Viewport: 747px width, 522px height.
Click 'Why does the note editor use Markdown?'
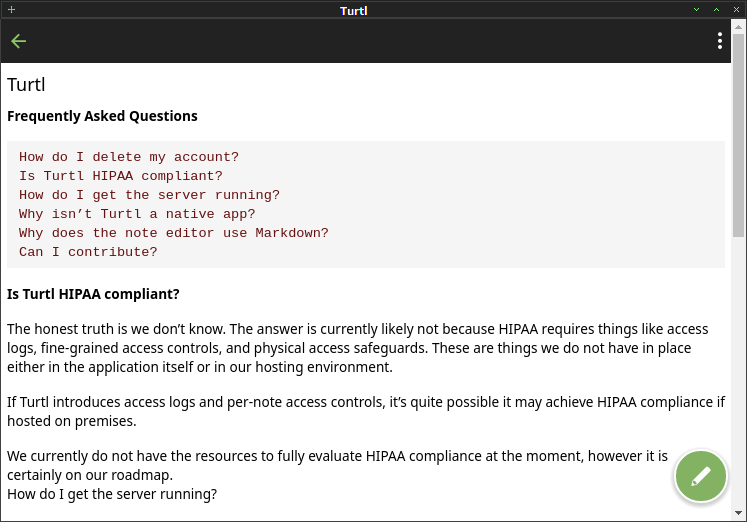tap(173, 233)
